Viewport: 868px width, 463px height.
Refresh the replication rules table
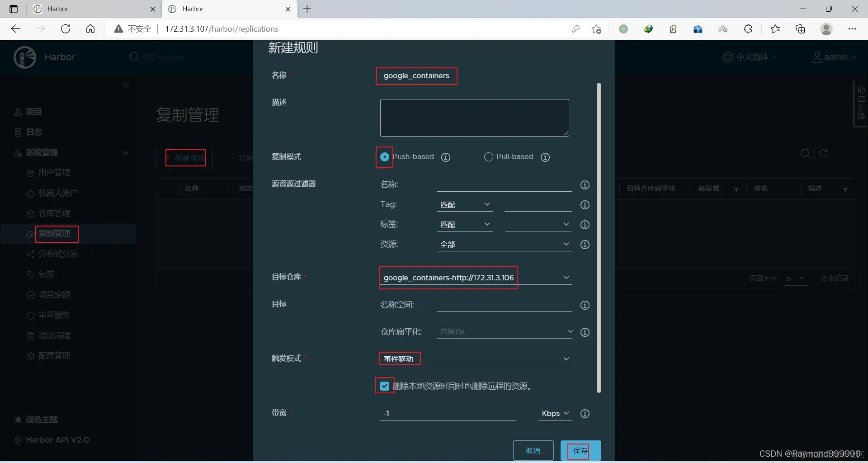point(823,154)
